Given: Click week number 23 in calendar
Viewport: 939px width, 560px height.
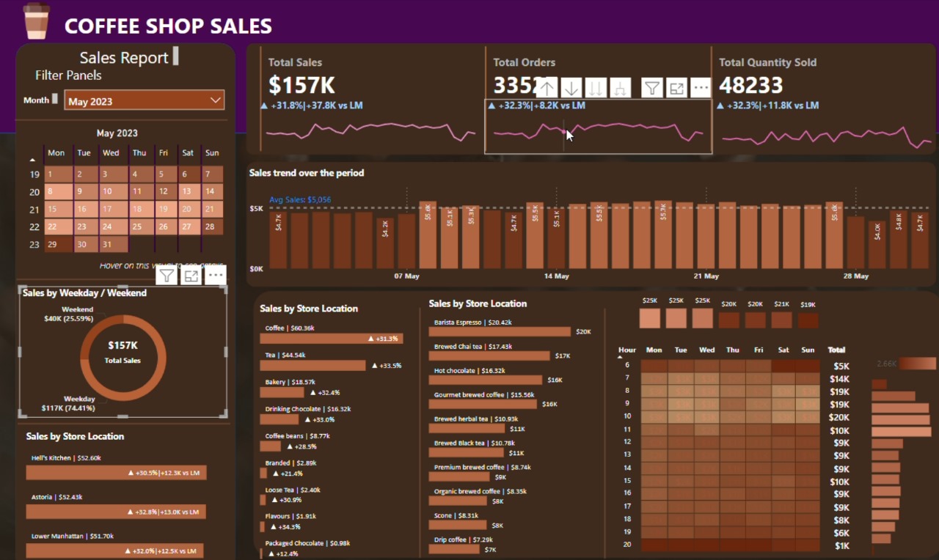Looking at the screenshot, I should coord(34,245).
